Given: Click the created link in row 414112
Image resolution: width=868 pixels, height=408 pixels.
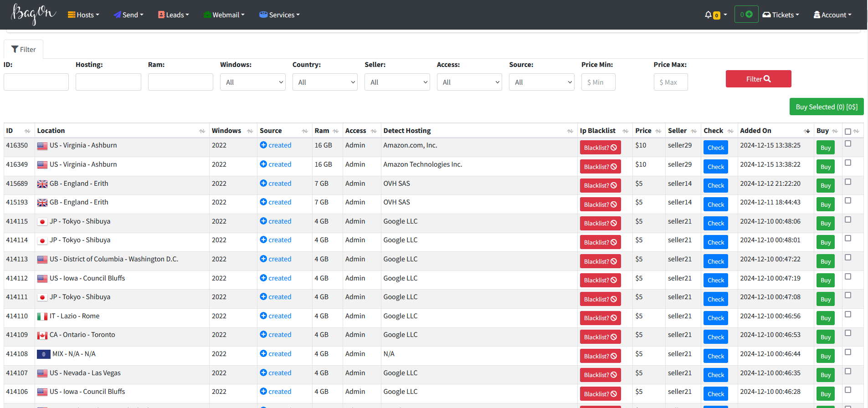Looking at the screenshot, I should click(x=280, y=278).
